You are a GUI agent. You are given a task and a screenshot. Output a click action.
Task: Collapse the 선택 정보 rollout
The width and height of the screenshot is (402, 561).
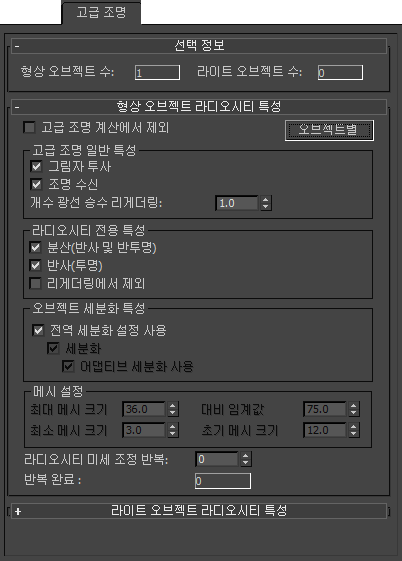point(199,46)
